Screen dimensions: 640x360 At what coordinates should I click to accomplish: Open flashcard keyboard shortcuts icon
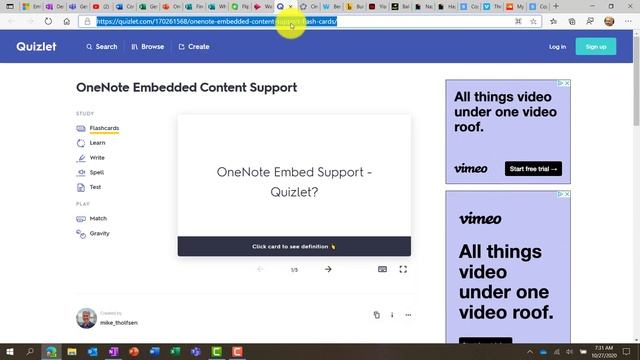(382, 269)
